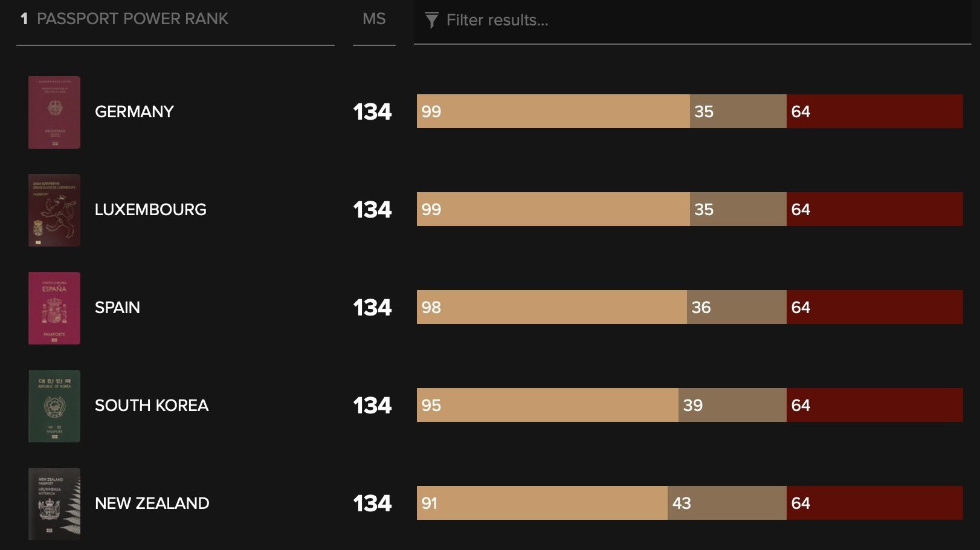Click New Zealand's dark red bar showing 64

coord(875,503)
